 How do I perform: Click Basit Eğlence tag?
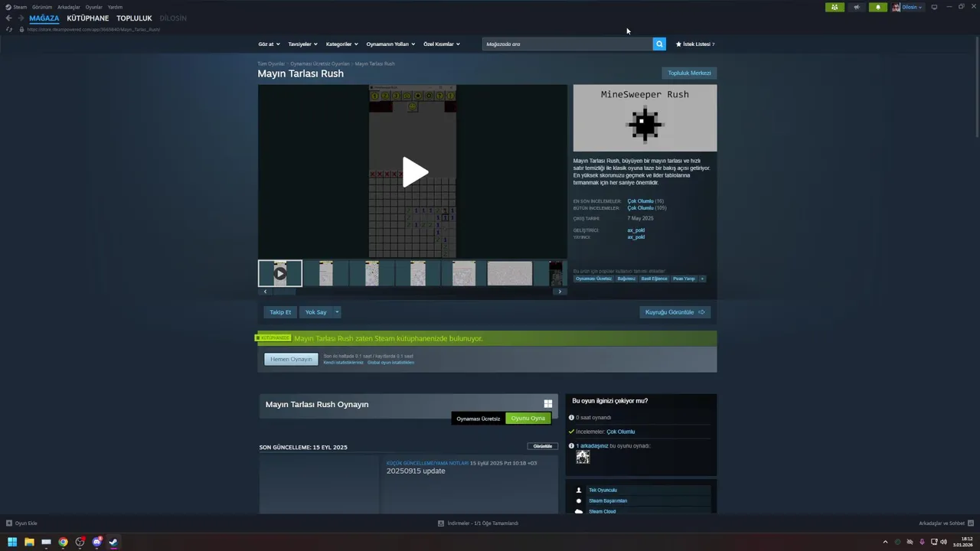pyautogui.click(x=654, y=279)
